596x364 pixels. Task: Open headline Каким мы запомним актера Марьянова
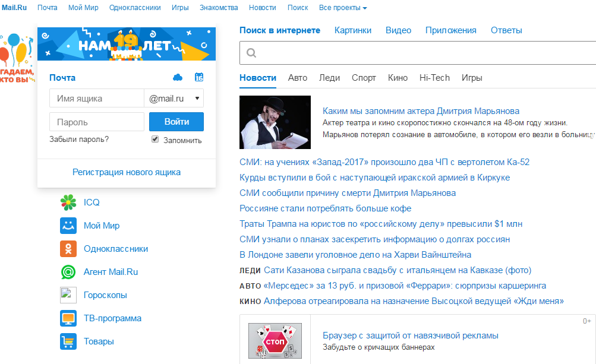421,111
